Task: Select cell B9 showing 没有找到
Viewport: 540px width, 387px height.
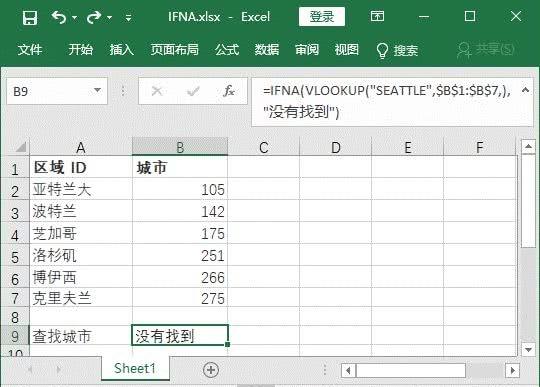Action: [180, 335]
